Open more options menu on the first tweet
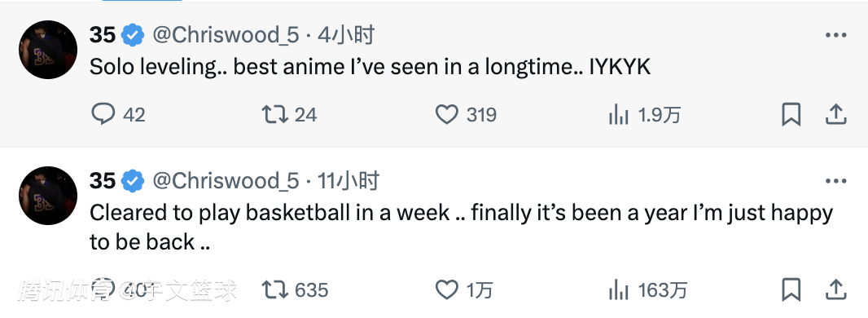 click(835, 35)
